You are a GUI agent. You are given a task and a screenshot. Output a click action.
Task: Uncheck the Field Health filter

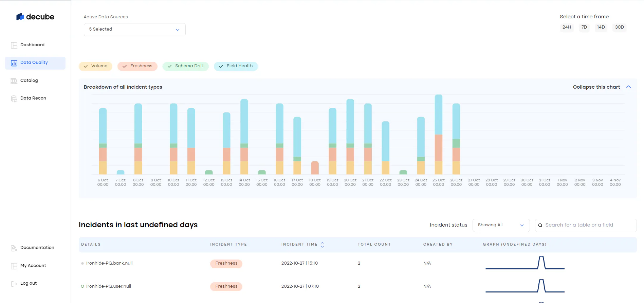point(236,66)
